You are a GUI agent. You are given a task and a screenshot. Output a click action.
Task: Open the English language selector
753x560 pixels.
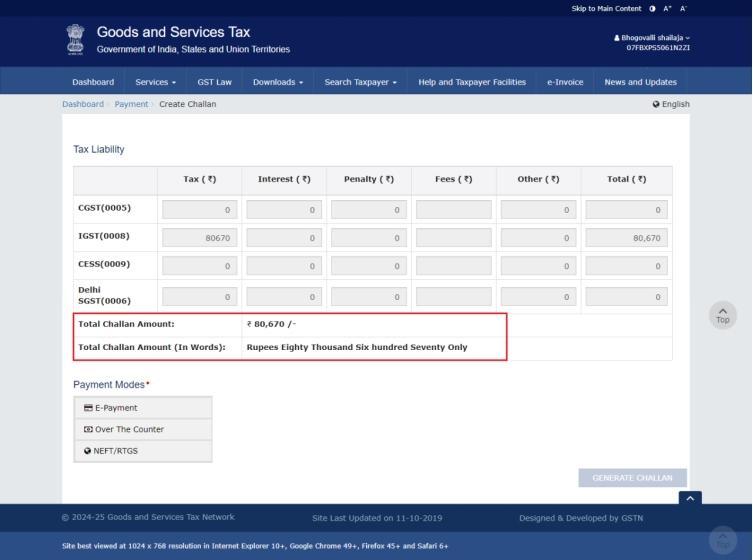click(x=671, y=104)
